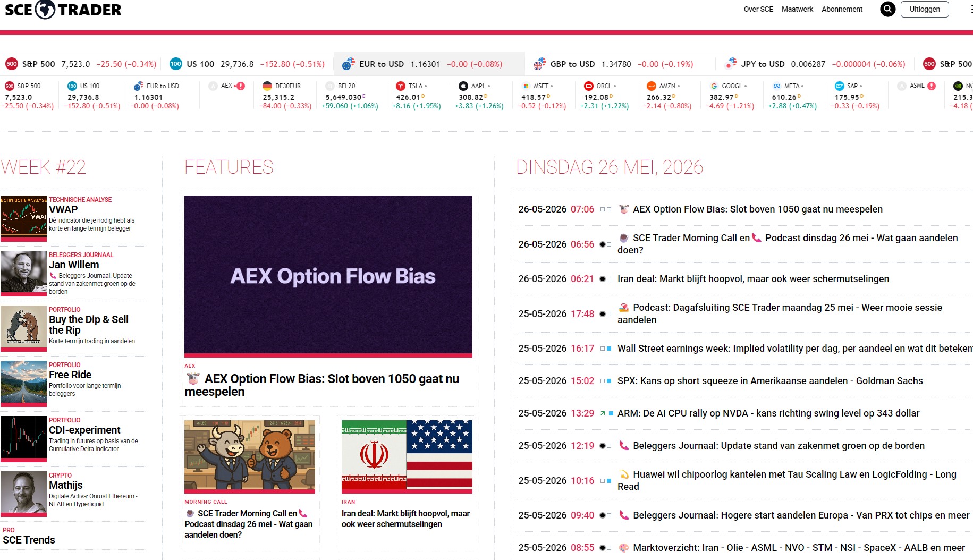Click the blue US 100 badge in ticker tape

(176, 64)
